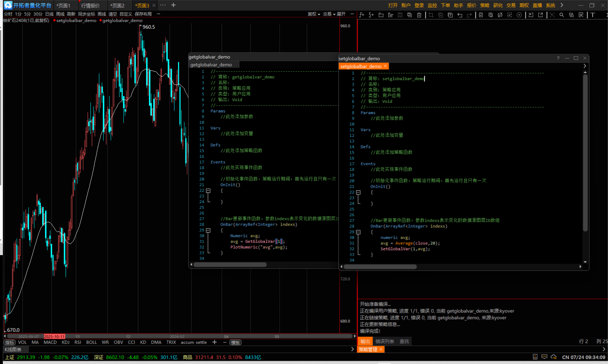The image size is (608, 364).
Task: Click horizontal scrollbar in getglobalvar_demo editor
Action: point(230,264)
